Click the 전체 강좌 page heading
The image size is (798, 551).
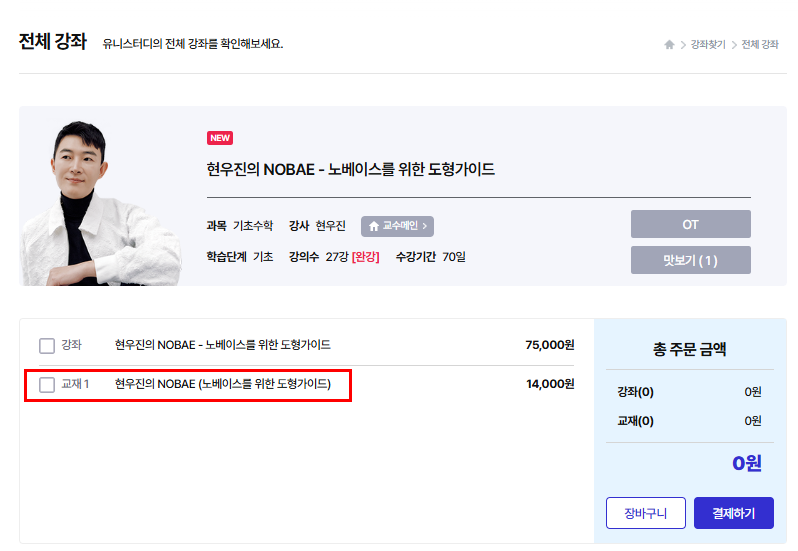point(52,43)
